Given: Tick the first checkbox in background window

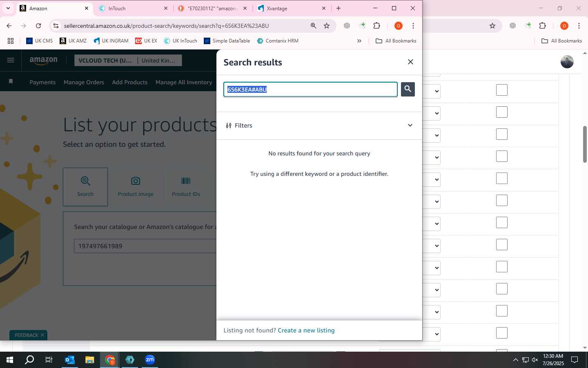Looking at the screenshot, I should 502,90.
